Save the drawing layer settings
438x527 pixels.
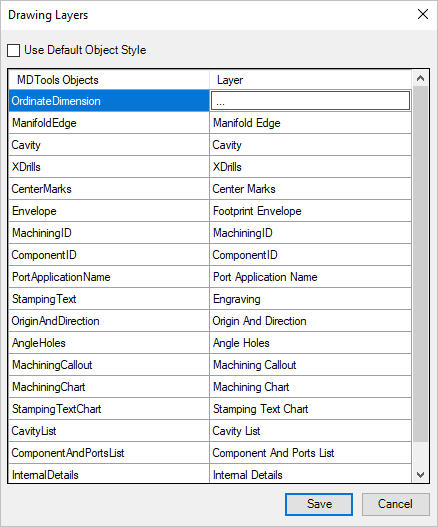pyautogui.click(x=319, y=504)
